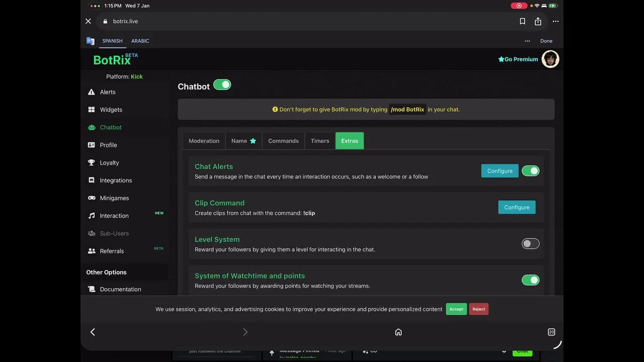Enable the Level System toggle
Screen dimensions: 644x362
click(x=530, y=244)
